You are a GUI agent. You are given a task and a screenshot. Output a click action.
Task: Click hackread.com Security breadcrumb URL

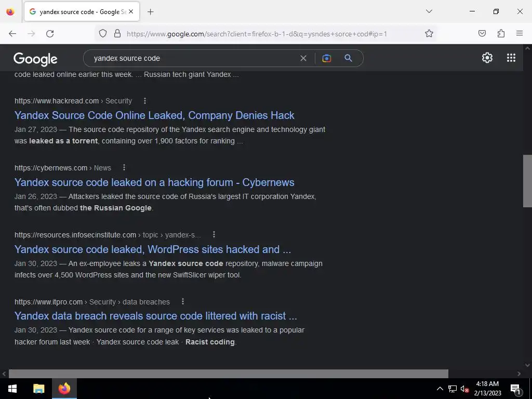(x=73, y=101)
